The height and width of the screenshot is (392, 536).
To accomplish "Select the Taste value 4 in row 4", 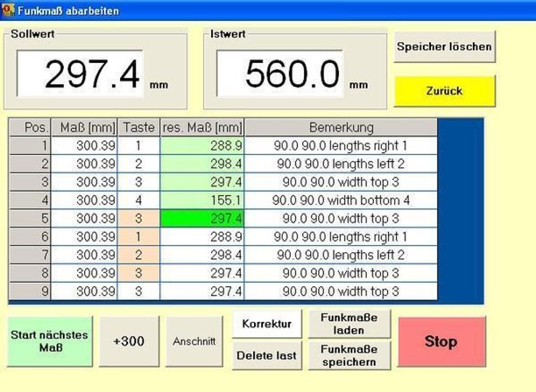I will (x=140, y=199).
